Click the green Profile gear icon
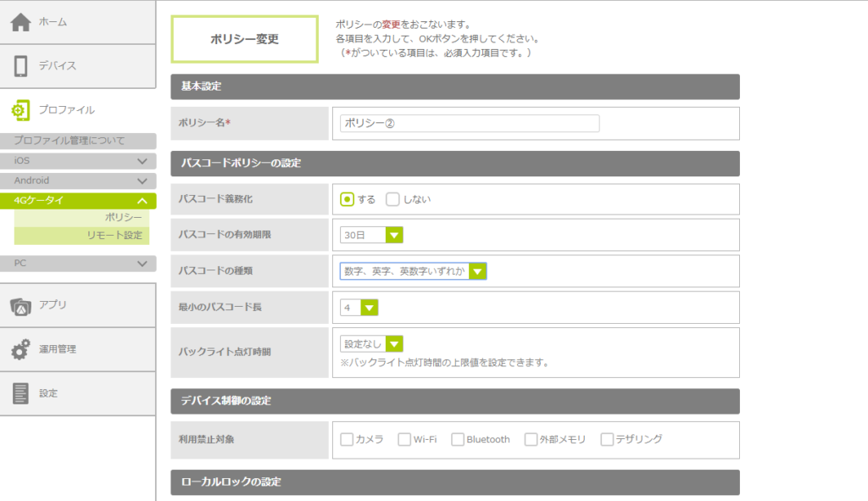 tap(21, 110)
